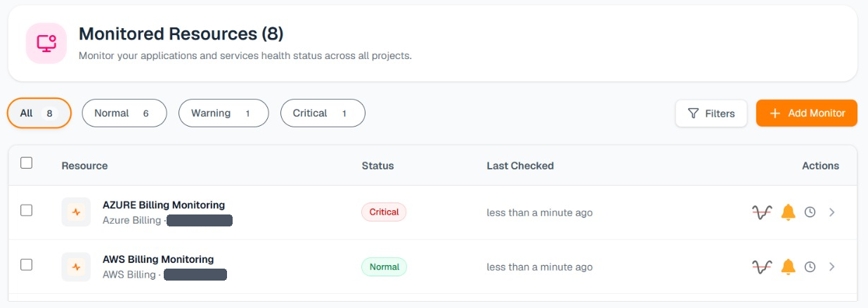Open the AWS Billing Monitoring resource name
This screenshot has width=868, height=308.
point(158,259)
